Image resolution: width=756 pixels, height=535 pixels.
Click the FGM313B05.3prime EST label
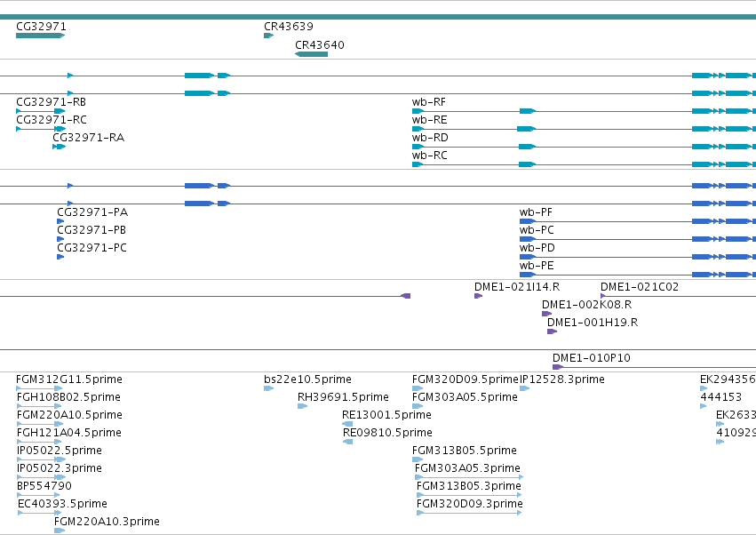(469, 486)
